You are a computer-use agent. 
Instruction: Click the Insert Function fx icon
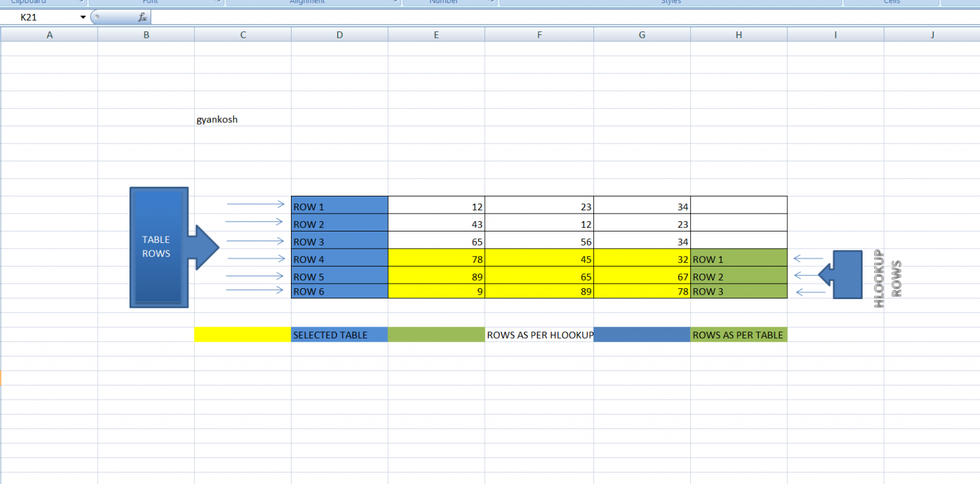[142, 17]
